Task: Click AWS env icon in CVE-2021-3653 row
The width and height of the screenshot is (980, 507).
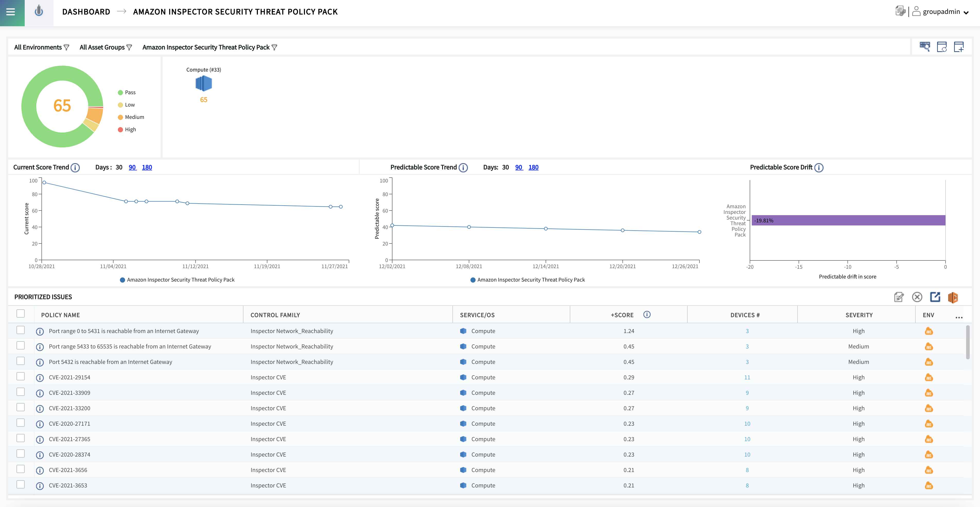Action: [x=929, y=486]
